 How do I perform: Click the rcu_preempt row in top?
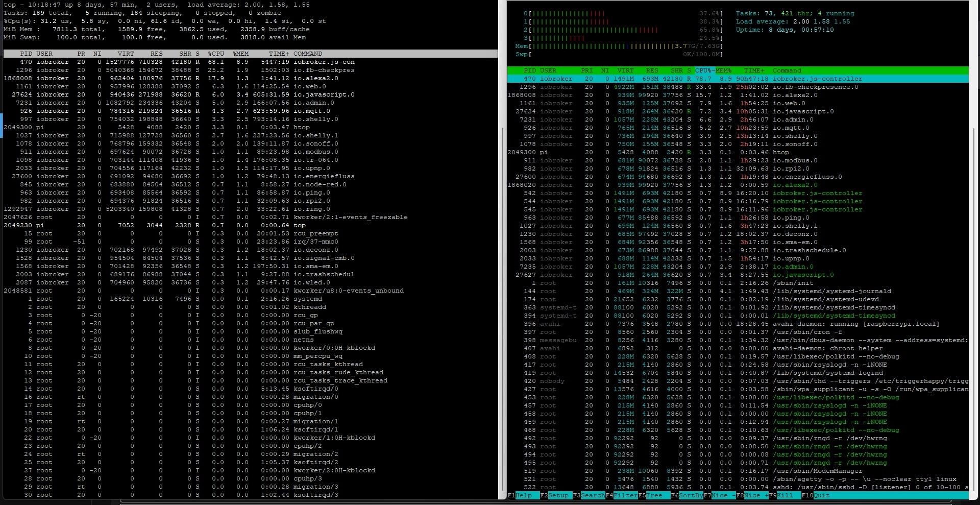pyautogui.click(x=250, y=233)
